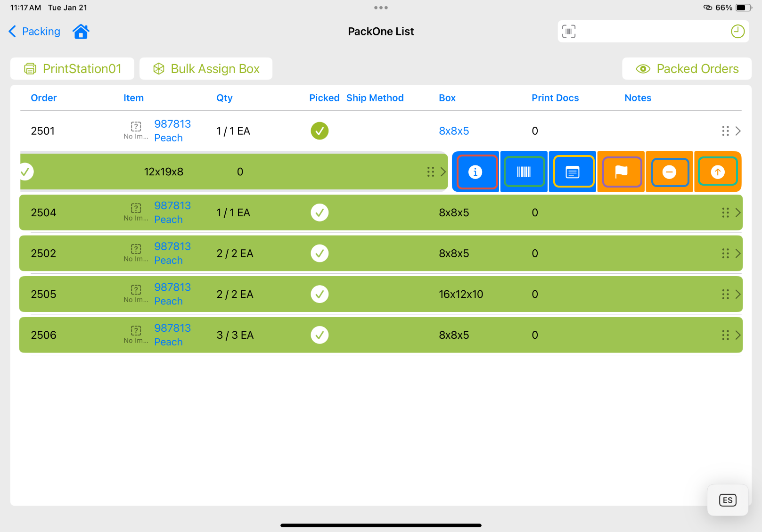762x532 pixels.
Task: Tap the orange flag action icon
Action: tap(621, 172)
